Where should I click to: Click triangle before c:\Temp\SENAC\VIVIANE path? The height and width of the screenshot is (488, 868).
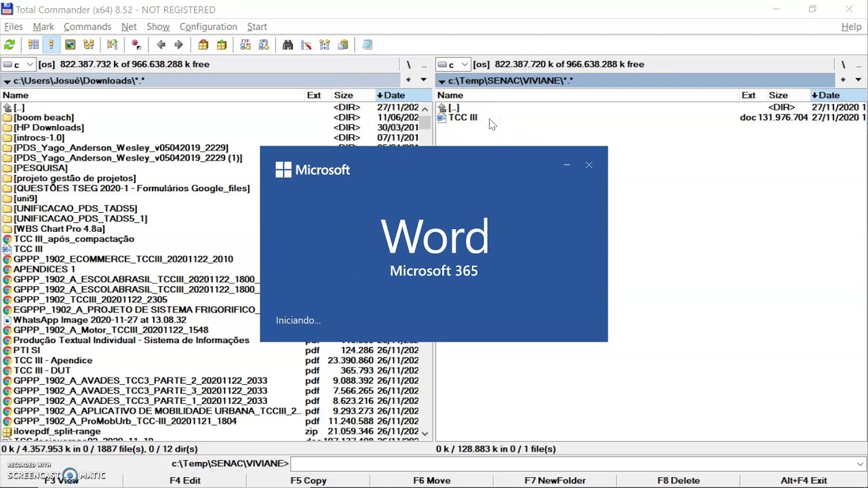pos(441,81)
